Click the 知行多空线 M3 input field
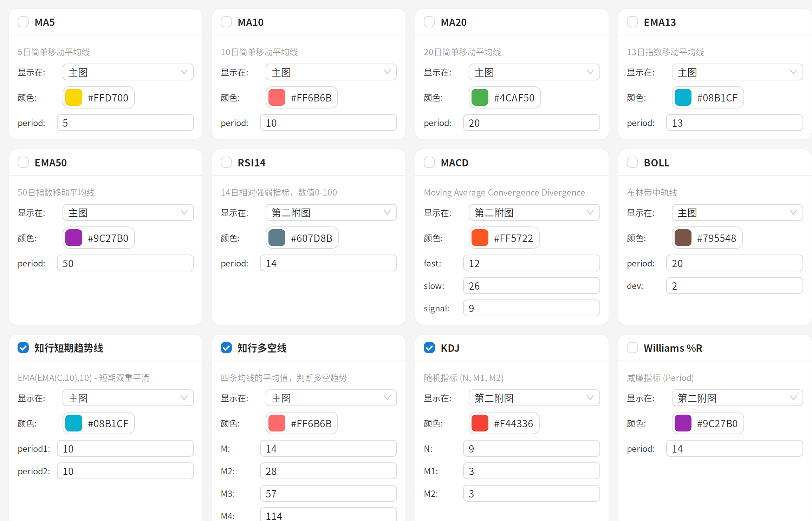Image resolution: width=812 pixels, height=521 pixels. [x=328, y=494]
